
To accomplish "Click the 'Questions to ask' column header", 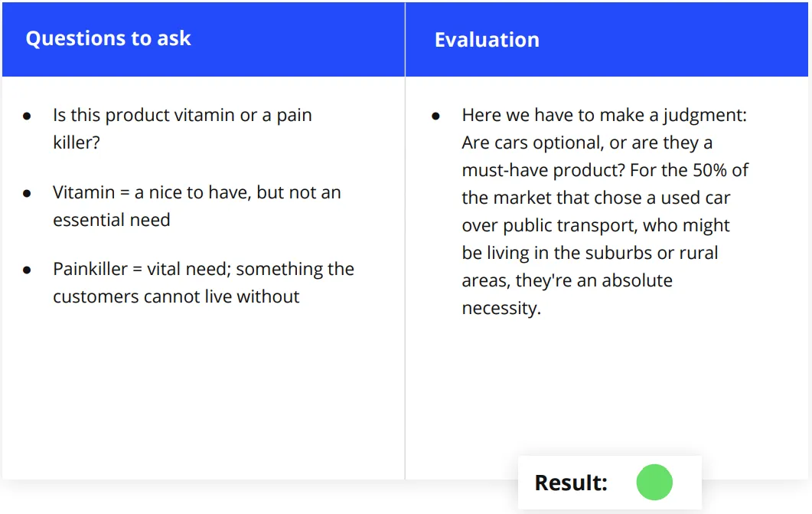I will [x=108, y=38].
